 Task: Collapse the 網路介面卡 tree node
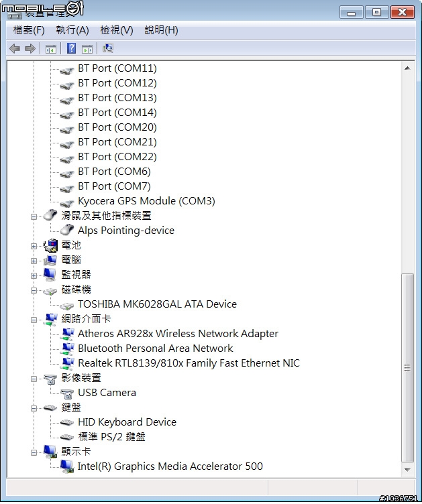(x=34, y=320)
